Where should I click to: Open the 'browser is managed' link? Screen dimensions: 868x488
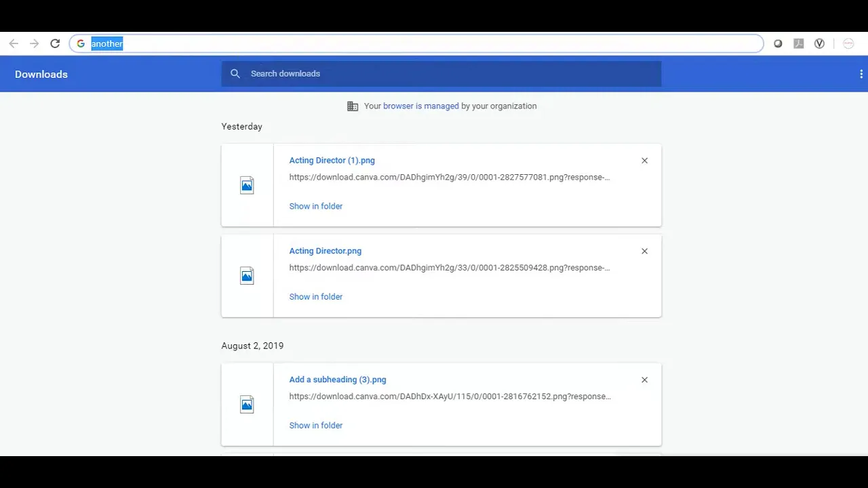click(x=420, y=106)
